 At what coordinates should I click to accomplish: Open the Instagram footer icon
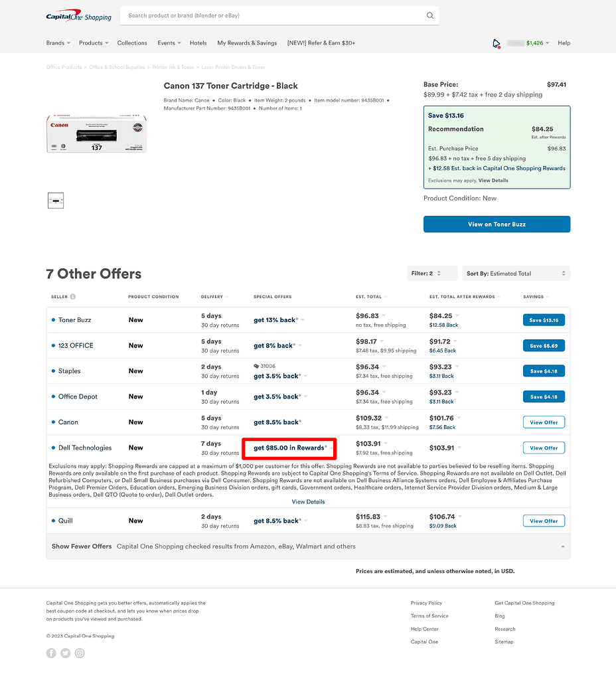tap(80, 653)
